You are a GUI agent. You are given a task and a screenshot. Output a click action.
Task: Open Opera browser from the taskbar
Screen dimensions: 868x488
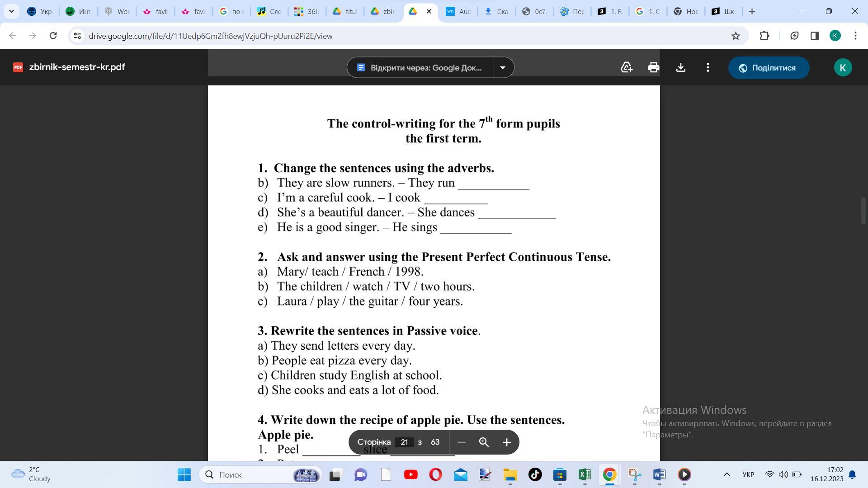435,474
